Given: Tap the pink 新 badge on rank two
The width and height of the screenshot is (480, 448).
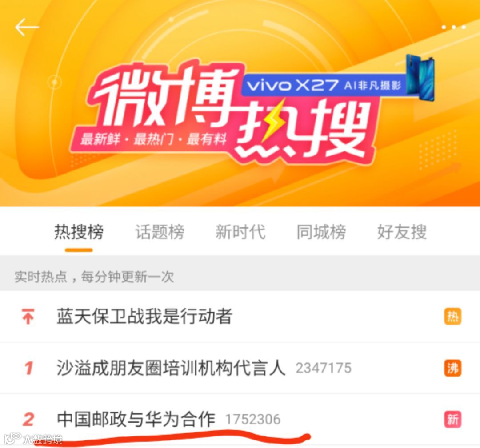Looking at the screenshot, I should click(452, 419).
